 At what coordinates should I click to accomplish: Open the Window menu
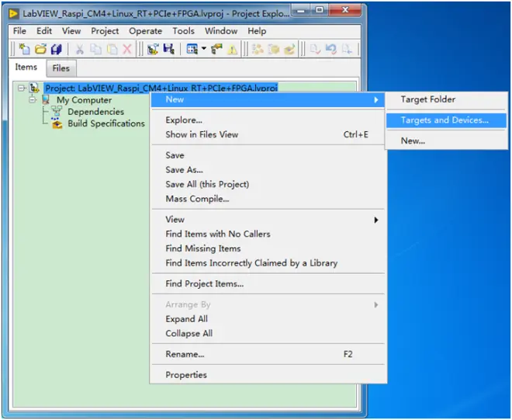coord(221,31)
